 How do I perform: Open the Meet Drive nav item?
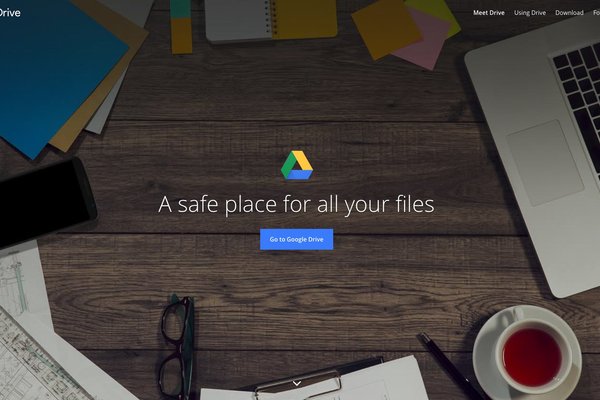[x=489, y=13]
